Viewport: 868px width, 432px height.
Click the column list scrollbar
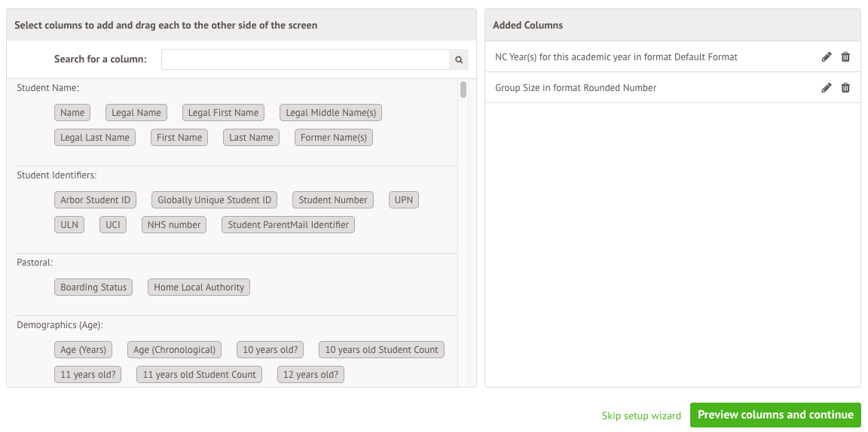coord(463,90)
